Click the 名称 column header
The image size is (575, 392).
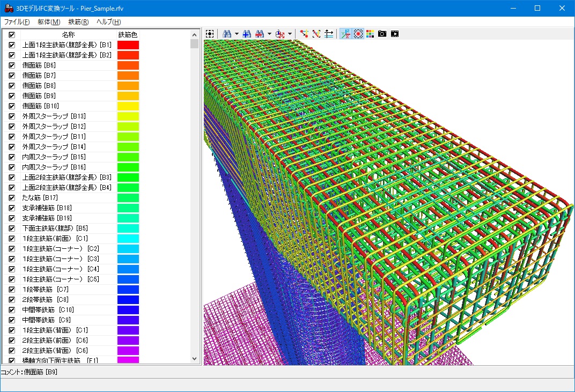68,35
